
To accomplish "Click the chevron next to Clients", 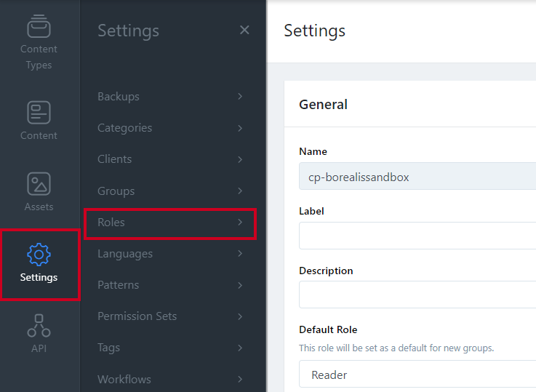I will point(240,159).
